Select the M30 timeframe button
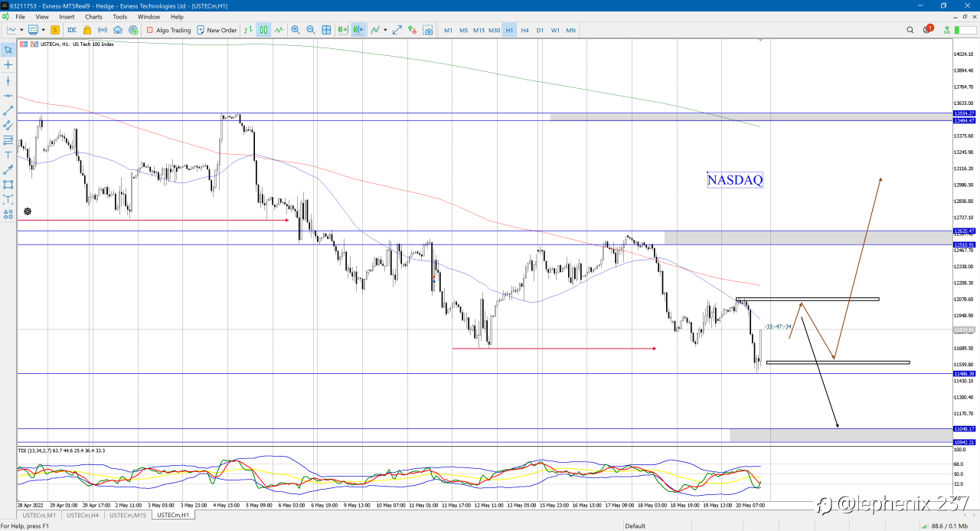 494,30
